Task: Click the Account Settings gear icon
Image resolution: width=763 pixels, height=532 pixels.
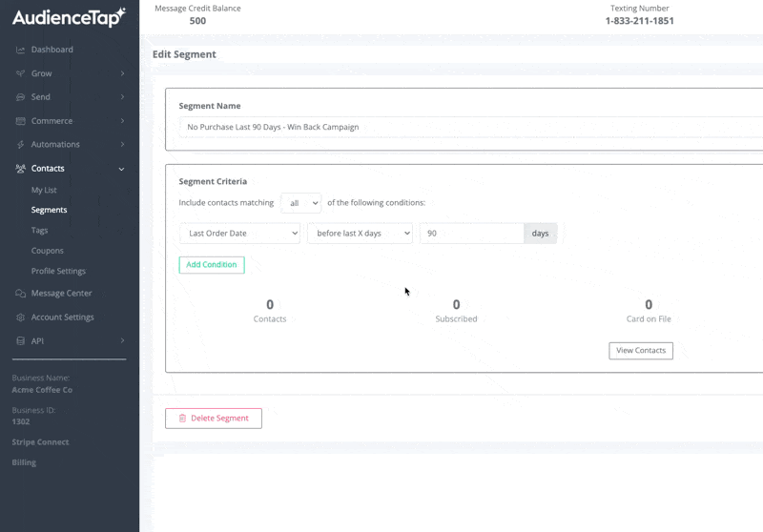Action: coord(20,317)
